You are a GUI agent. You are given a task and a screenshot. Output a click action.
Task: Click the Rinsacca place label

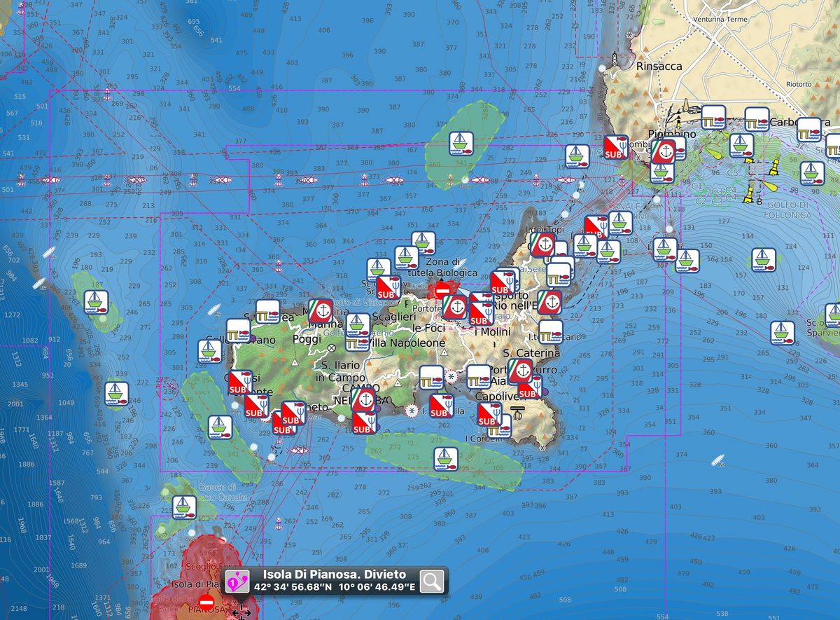pyautogui.click(x=659, y=67)
